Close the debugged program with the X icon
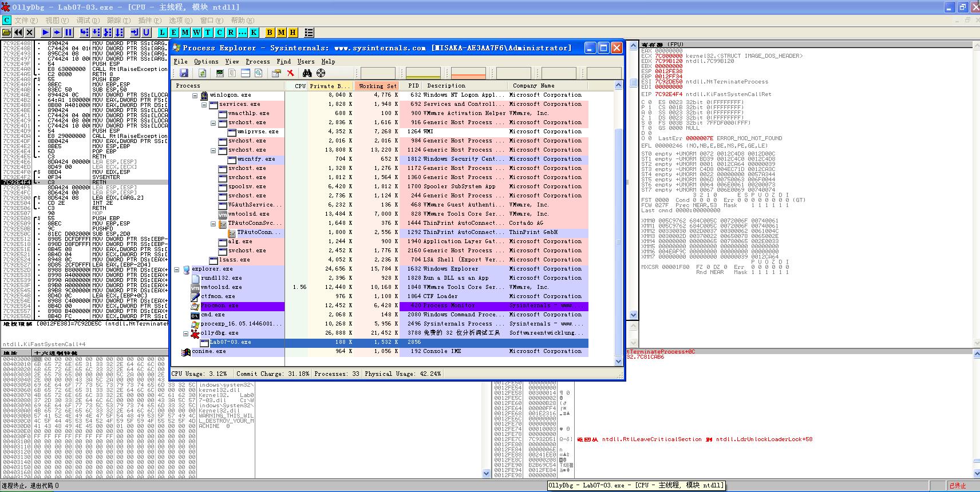Viewport: 980px width, 492px height. tap(29, 33)
